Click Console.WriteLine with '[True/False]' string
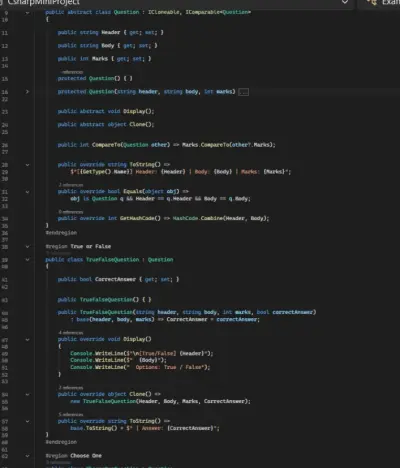Viewport: 400px width, 468px height. (x=141, y=353)
